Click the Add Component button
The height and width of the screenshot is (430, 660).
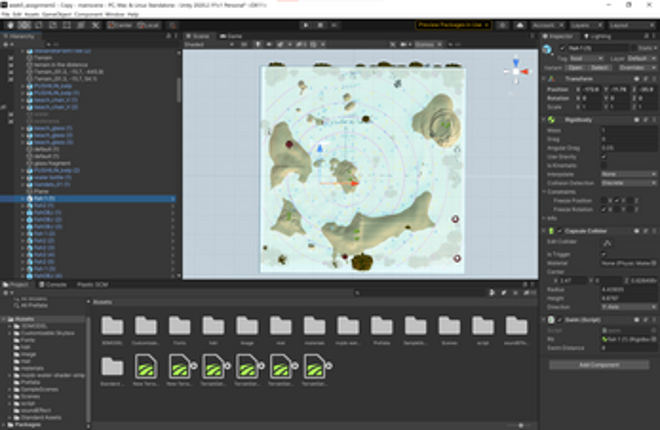click(599, 365)
